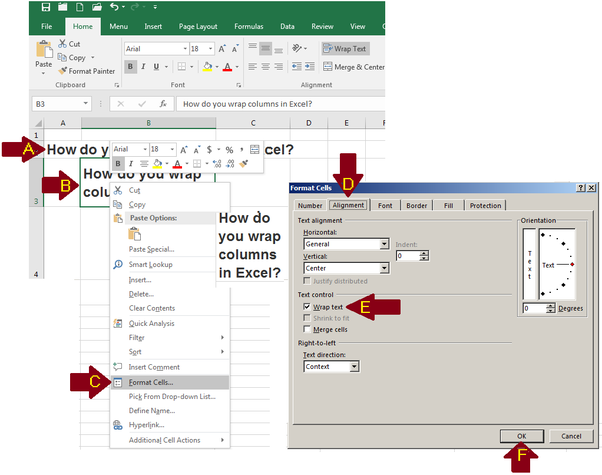The height and width of the screenshot is (475, 602).
Task: Click the Wrap Text ribbon button
Action: pyautogui.click(x=345, y=48)
